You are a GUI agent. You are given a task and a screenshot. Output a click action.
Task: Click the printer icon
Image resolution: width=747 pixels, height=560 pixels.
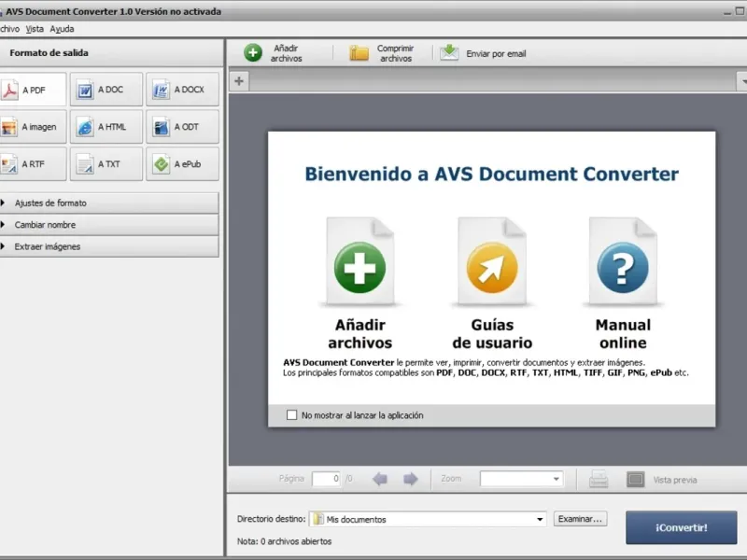click(599, 479)
